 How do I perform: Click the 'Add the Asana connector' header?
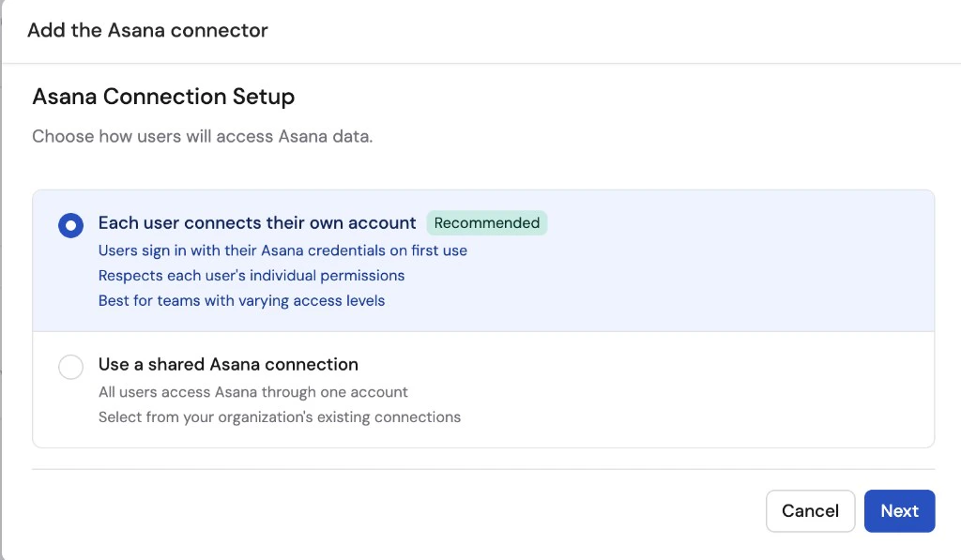coord(146,30)
